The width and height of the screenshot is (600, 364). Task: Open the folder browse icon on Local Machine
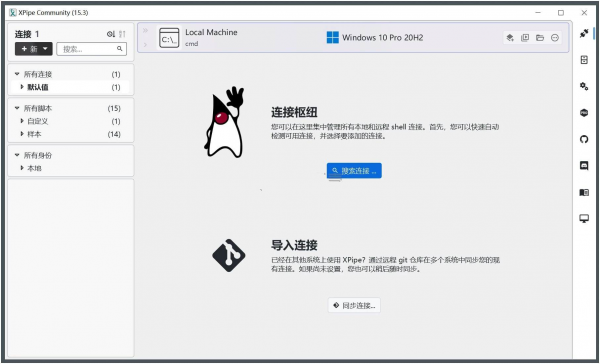pos(540,38)
